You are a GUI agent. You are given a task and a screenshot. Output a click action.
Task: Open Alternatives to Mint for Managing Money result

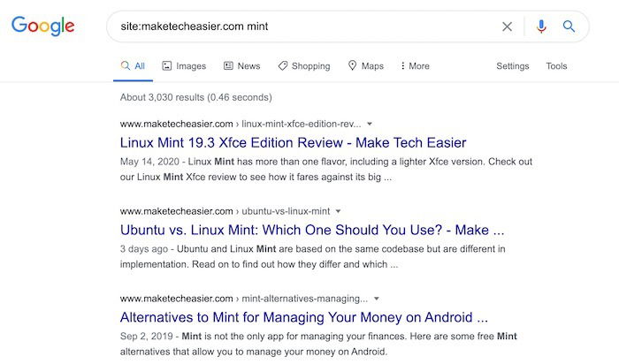click(303, 317)
